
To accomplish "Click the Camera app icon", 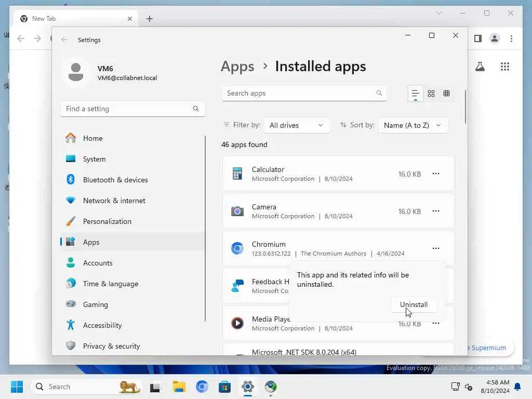I will pyautogui.click(x=237, y=211).
